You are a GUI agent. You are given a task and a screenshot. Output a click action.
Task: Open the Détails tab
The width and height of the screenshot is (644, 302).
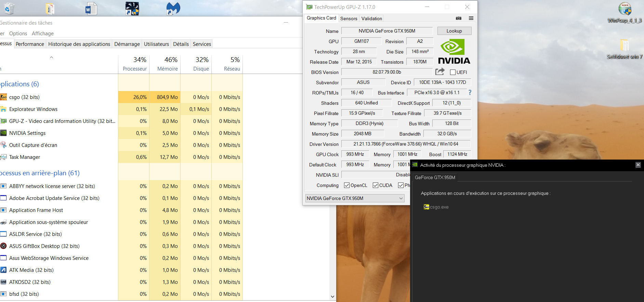click(x=181, y=44)
